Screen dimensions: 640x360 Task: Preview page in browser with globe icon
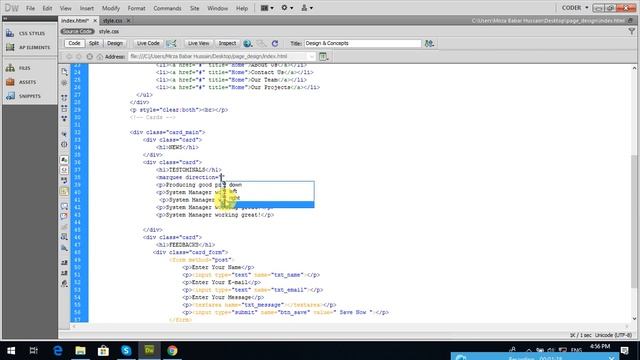pyautogui.click(x=247, y=43)
